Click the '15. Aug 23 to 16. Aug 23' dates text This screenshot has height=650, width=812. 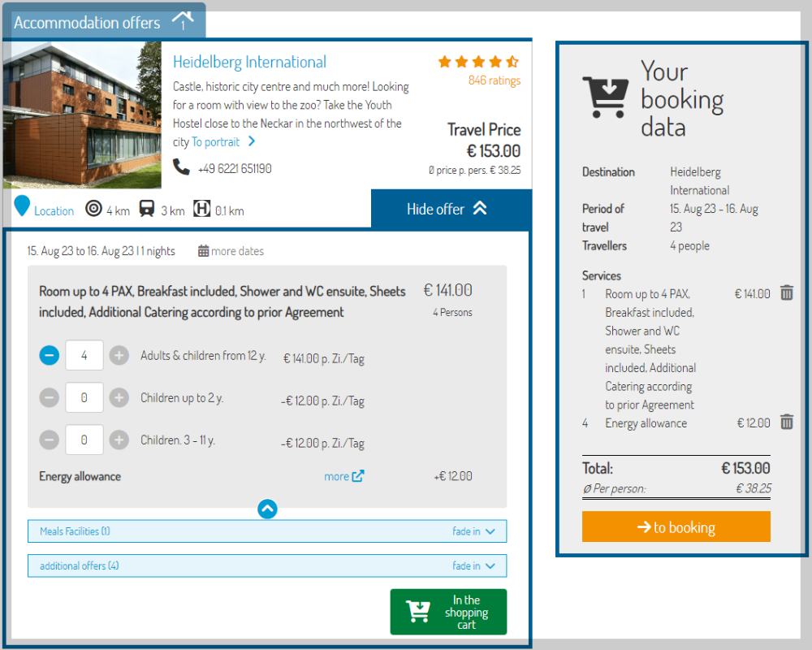click(80, 251)
